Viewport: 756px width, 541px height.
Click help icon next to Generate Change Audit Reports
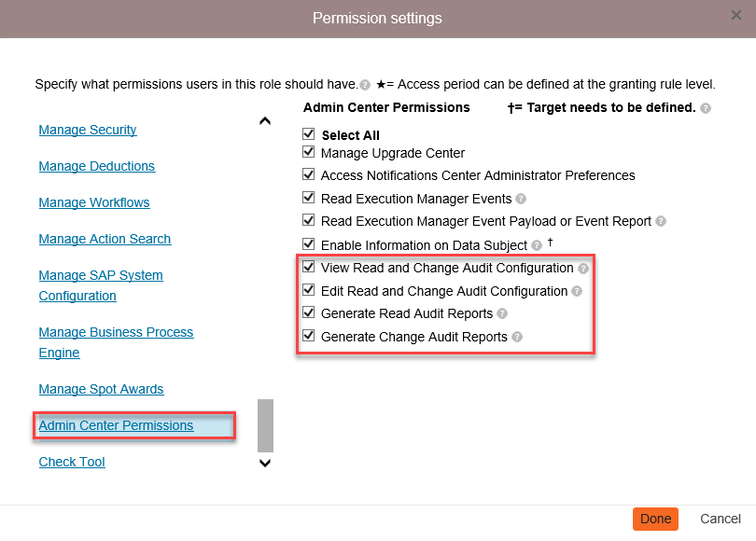tap(517, 337)
